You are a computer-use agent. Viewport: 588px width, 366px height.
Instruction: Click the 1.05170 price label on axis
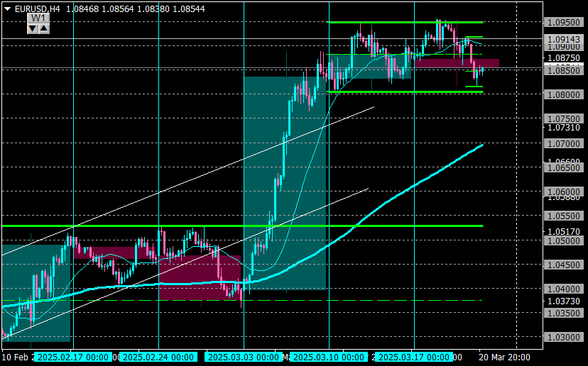pos(564,231)
